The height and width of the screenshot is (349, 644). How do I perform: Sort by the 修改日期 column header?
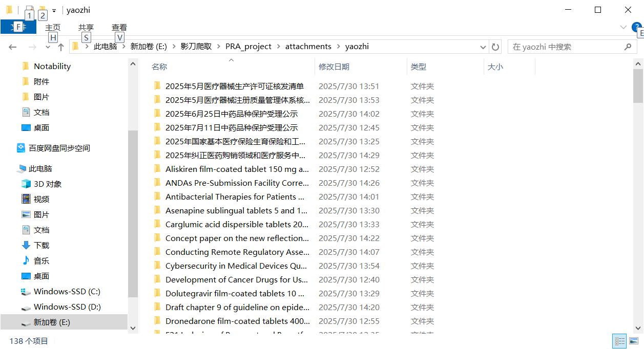click(334, 67)
